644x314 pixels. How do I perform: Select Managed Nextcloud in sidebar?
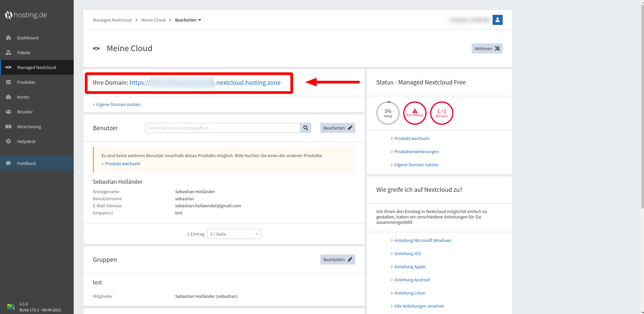[x=37, y=67]
